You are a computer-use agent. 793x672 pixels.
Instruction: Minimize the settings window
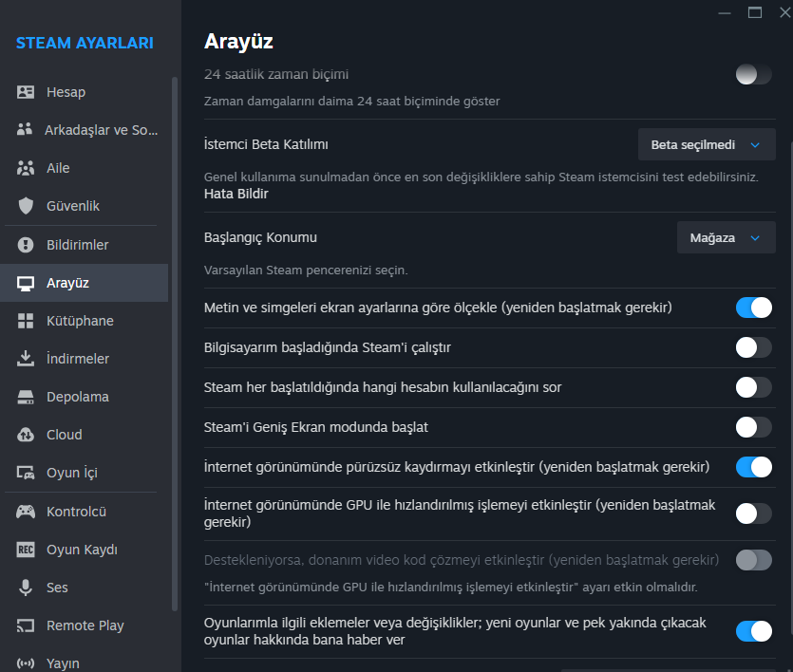point(725,12)
